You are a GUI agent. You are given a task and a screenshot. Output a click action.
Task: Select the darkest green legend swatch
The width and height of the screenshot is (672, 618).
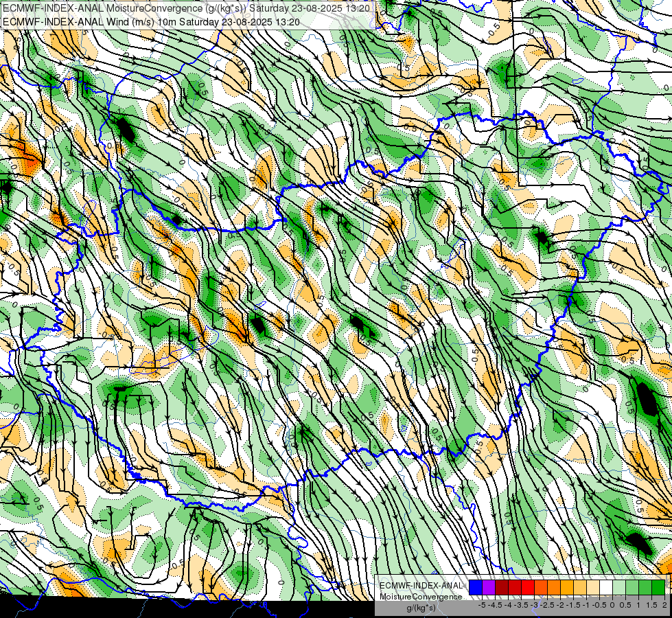point(658,587)
